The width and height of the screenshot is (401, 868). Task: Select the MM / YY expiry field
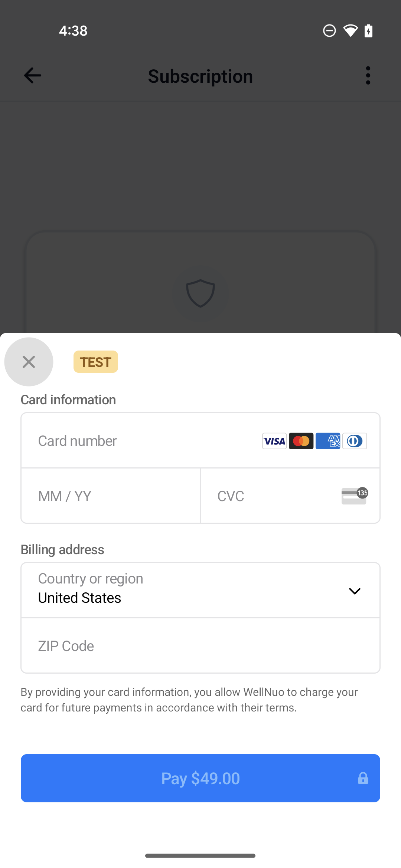111,496
